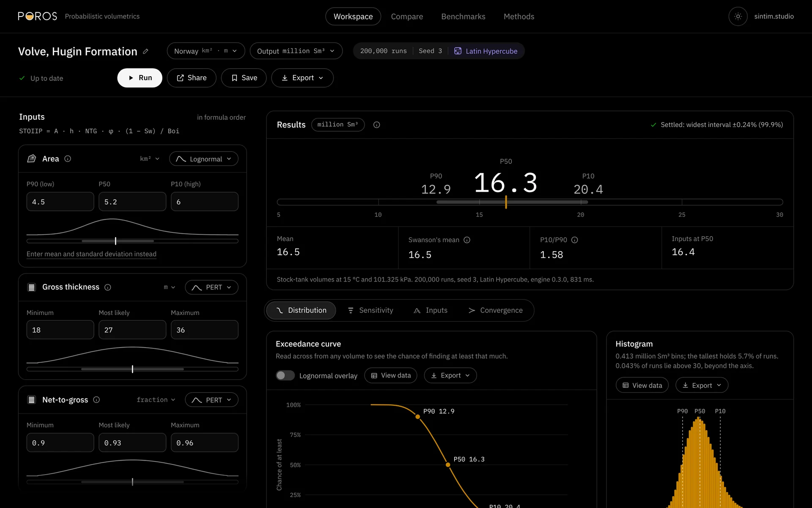812x508 pixels.
Task: Open Output million Sm³ dropdown
Action: [296, 51]
